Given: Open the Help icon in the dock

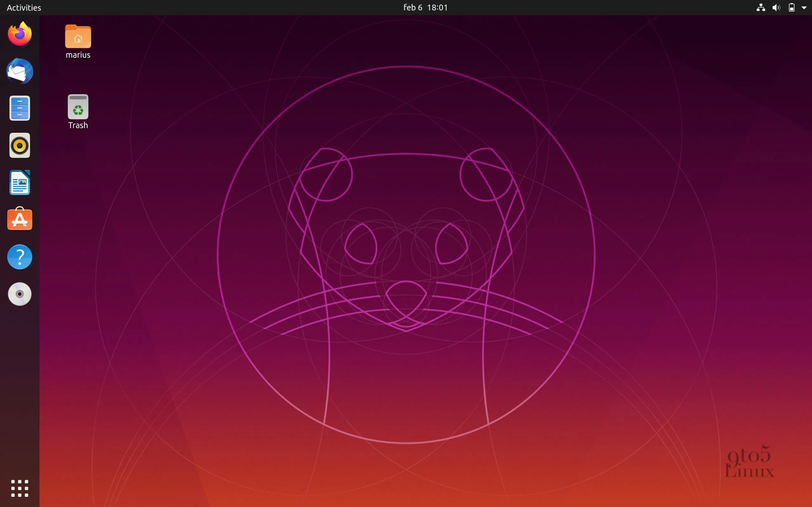Looking at the screenshot, I should [19, 257].
